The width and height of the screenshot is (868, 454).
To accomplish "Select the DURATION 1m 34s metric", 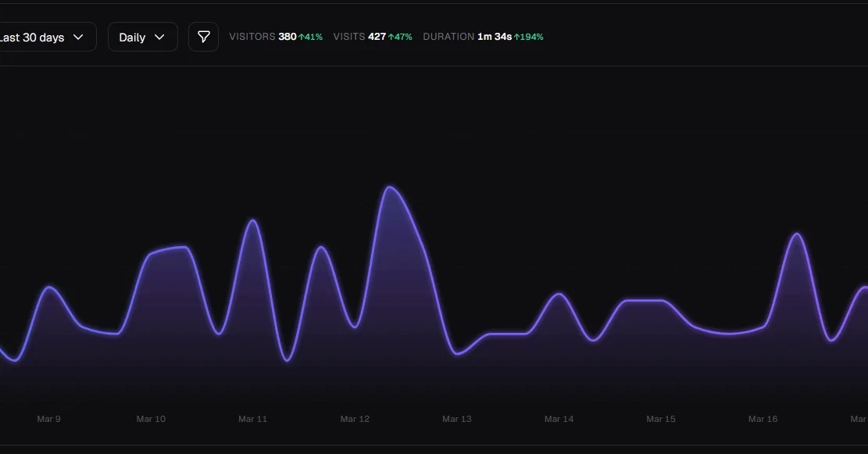I will 467,37.
